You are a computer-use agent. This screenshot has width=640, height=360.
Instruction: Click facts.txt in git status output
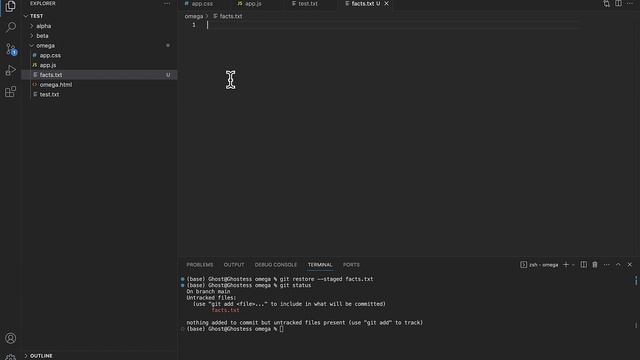(225, 310)
